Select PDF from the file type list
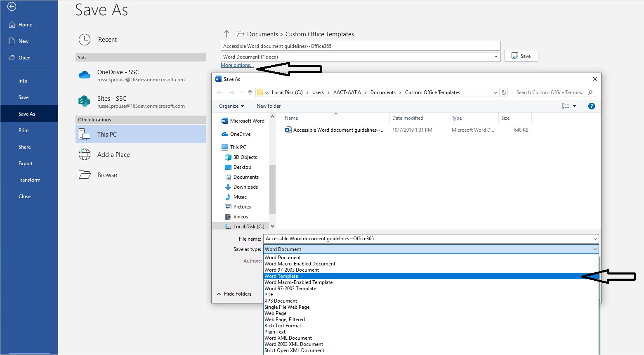Screen dimensions: 644x355 269,294
